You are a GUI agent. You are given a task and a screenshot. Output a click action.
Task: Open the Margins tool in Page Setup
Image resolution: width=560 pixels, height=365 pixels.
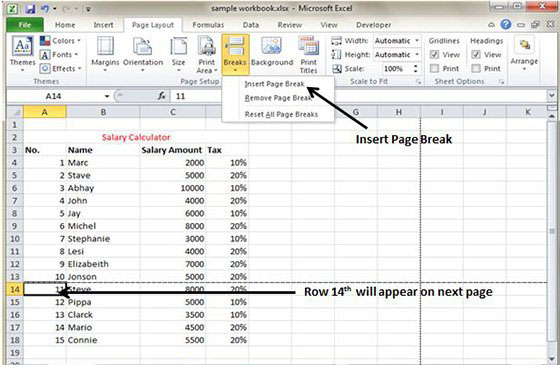105,54
